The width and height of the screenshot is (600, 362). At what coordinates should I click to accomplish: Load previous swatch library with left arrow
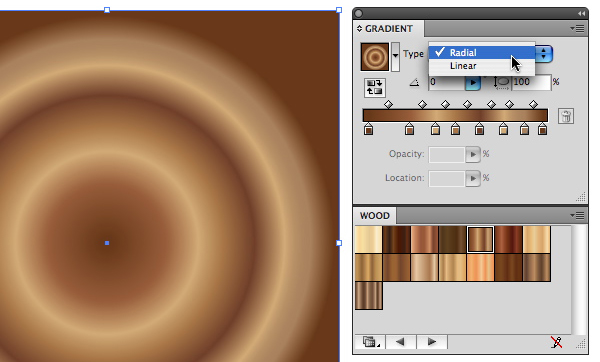point(400,342)
